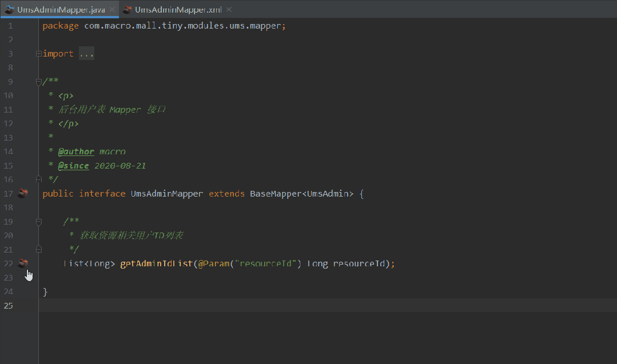Click the fold arrow beside the import line
The width and height of the screenshot is (617, 364).
click(38, 53)
